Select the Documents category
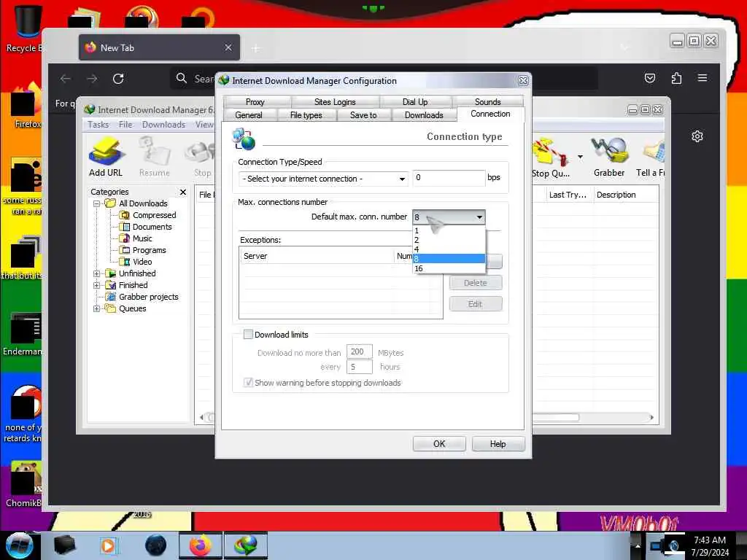747x560 pixels. (152, 227)
